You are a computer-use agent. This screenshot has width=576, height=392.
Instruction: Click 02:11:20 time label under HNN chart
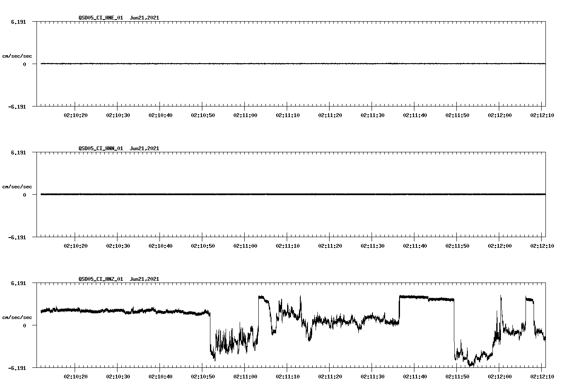tap(330, 246)
